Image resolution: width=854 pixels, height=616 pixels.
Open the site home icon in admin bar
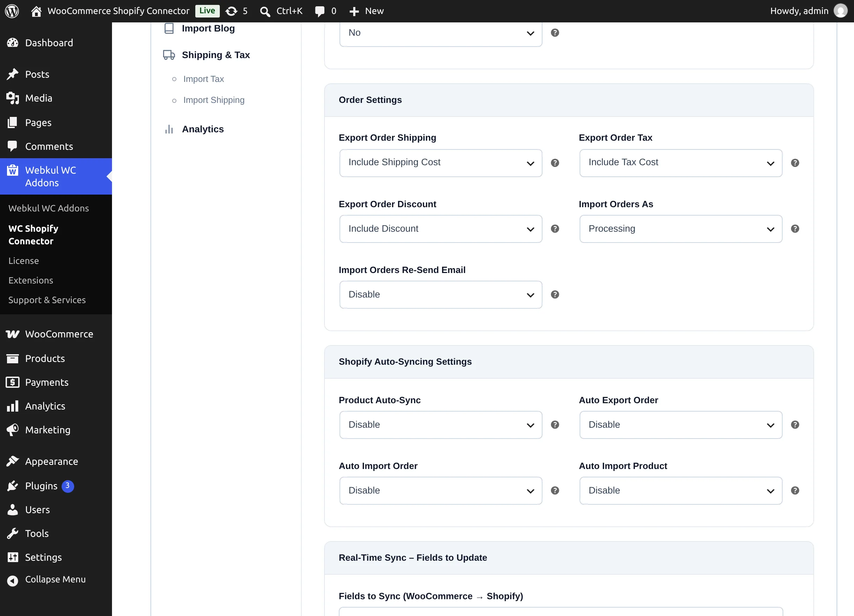point(36,11)
